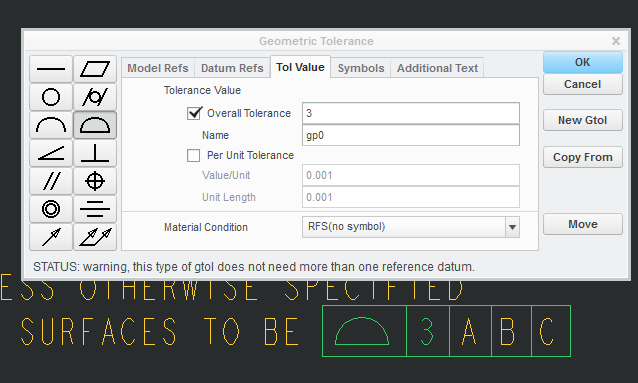Click the Unit Length input field

click(x=411, y=197)
